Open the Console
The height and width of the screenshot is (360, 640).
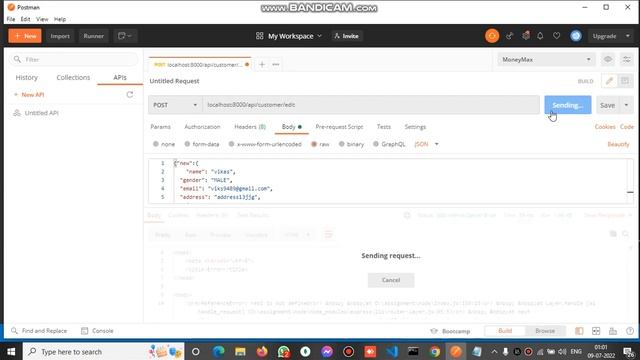pyautogui.click(x=97, y=331)
